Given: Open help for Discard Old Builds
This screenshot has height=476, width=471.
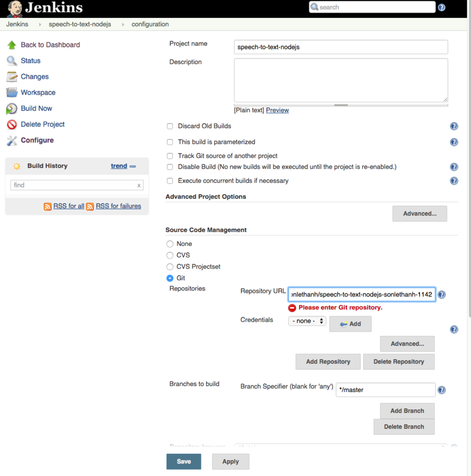Looking at the screenshot, I should (x=454, y=126).
